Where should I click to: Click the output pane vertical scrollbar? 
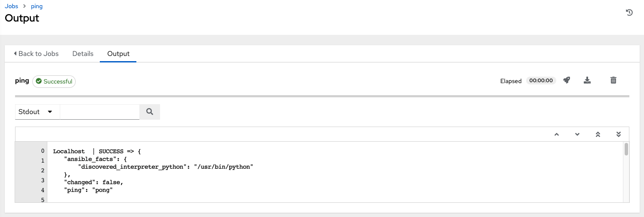[626, 149]
